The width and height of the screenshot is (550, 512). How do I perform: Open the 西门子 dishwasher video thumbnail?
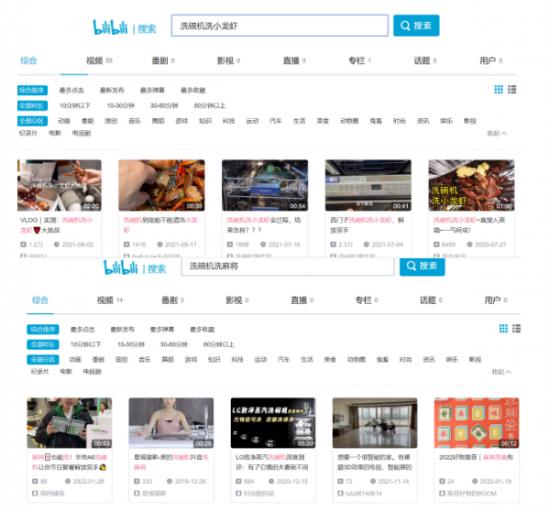[368, 185]
